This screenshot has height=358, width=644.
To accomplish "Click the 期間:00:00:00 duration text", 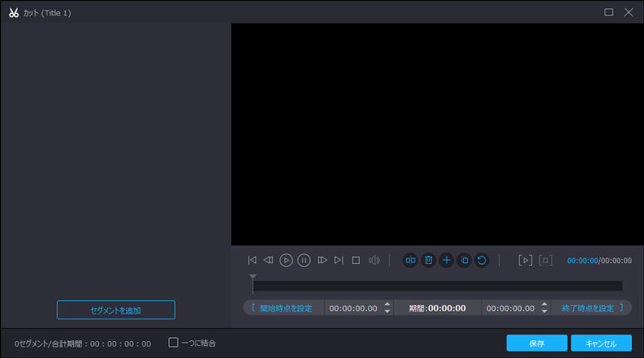I will point(437,308).
